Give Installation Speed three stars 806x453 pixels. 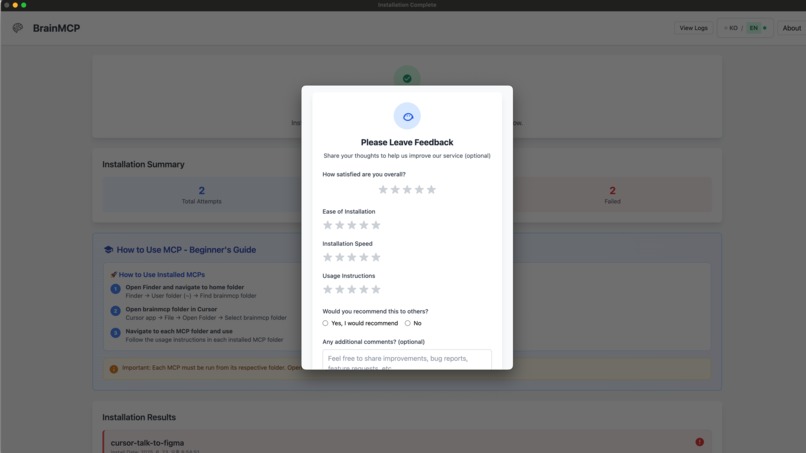point(352,257)
